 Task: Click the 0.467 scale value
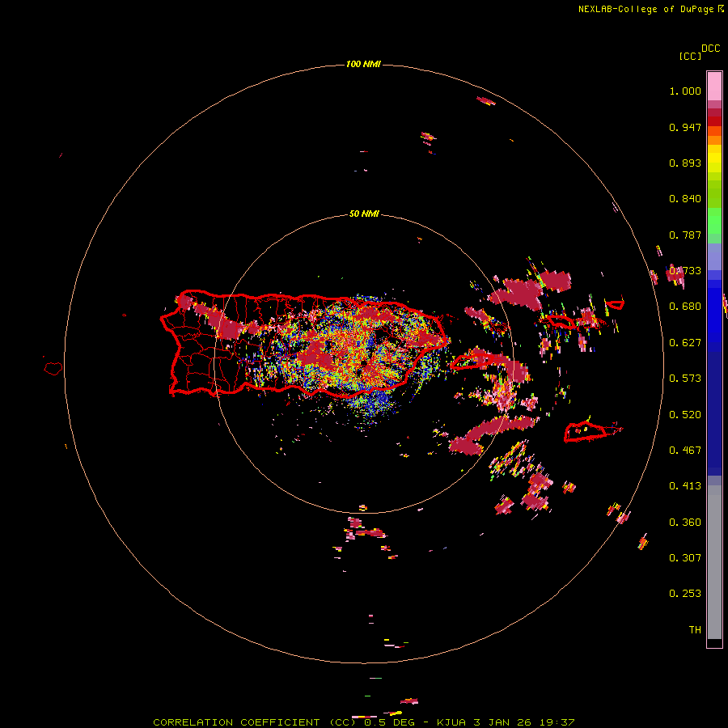coord(685,451)
